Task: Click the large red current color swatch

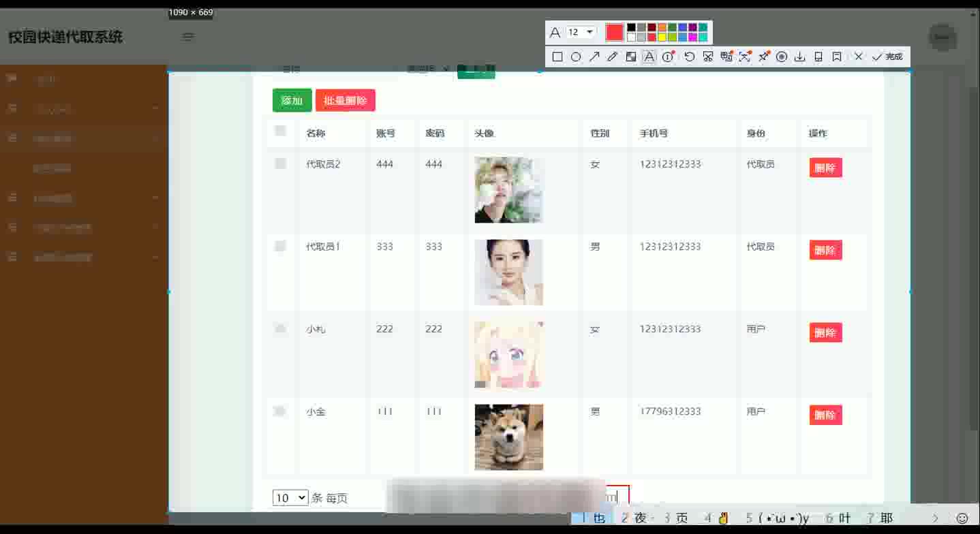Action: (x=614, y=33)
